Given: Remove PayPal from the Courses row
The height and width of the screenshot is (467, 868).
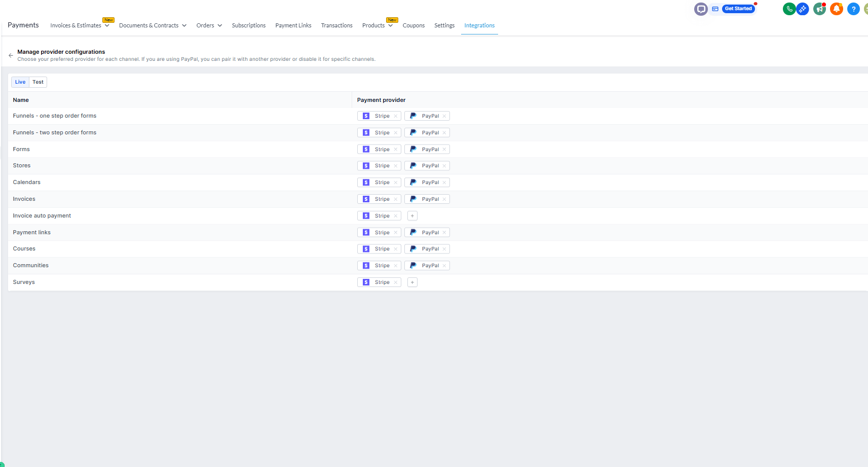Looking at the screenshot, I should click(x=444, y=249).
